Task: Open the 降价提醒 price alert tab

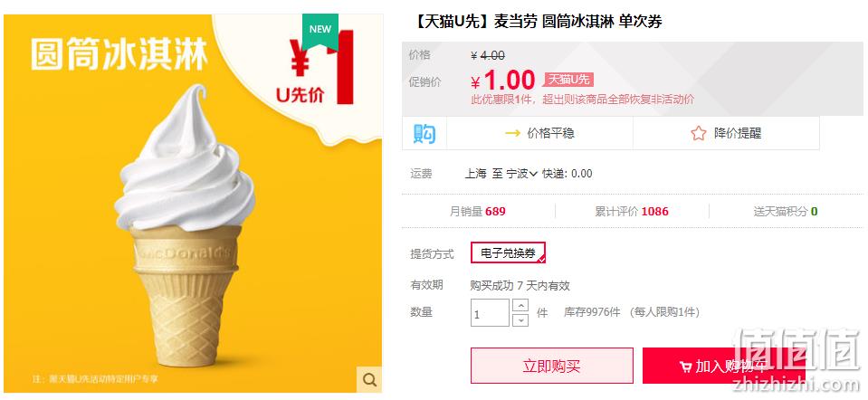Action: click(x=726, y=133)
